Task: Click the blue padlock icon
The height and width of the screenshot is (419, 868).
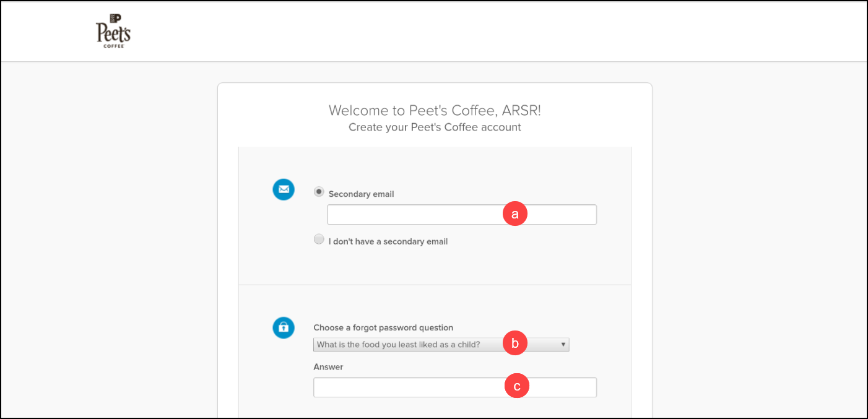Action: (284, 327)
